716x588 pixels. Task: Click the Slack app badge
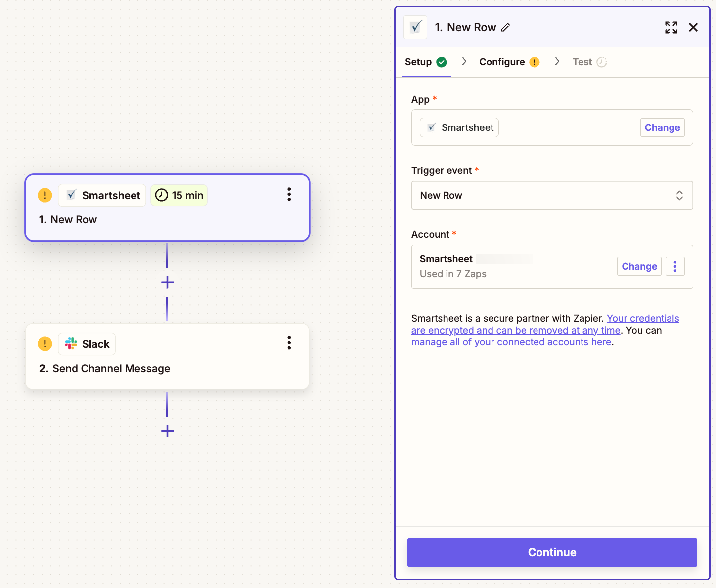[87, 344]
